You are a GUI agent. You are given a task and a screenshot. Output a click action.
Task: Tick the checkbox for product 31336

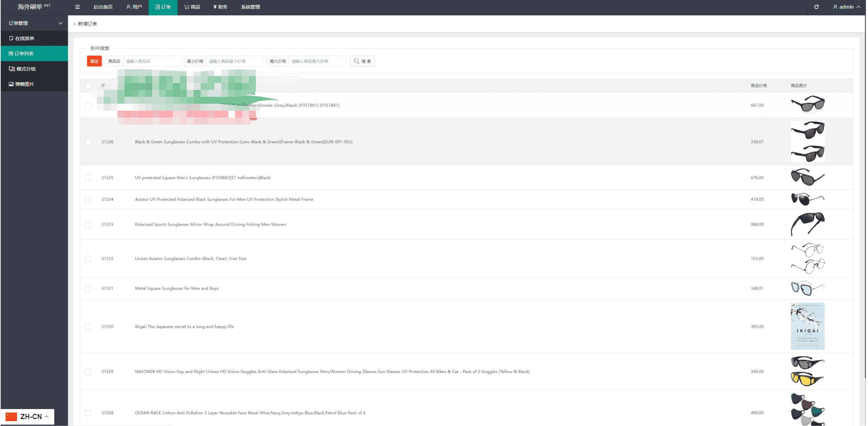pyautogui.click(x=89, y=142)
